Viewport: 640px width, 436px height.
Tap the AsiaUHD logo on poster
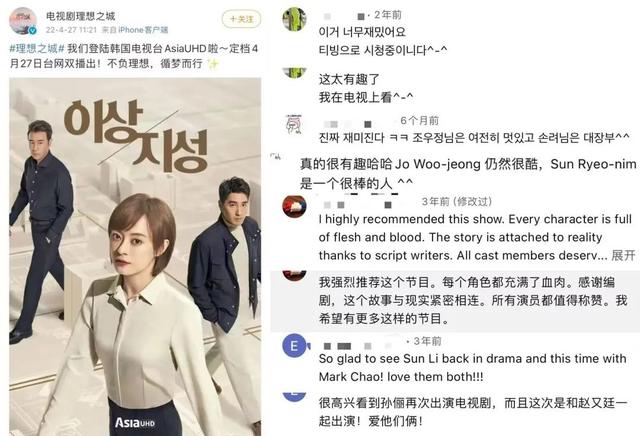pos(135,422)
